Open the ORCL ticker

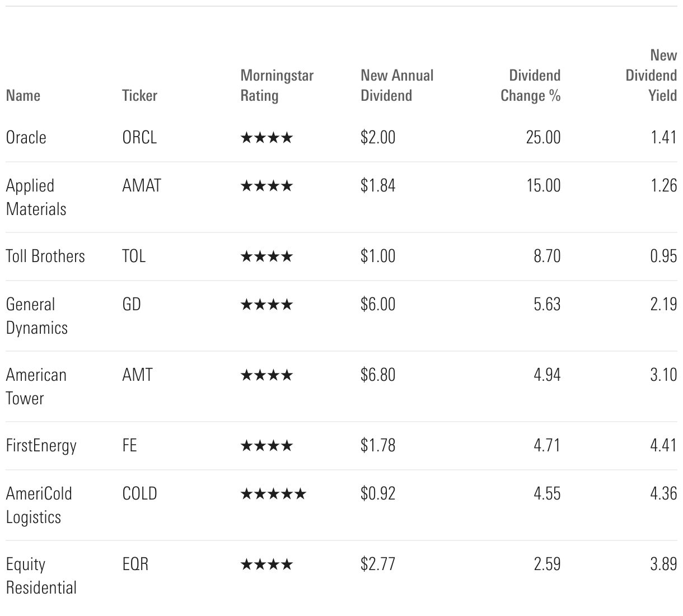pyautogui.click(x=139, y=138)
